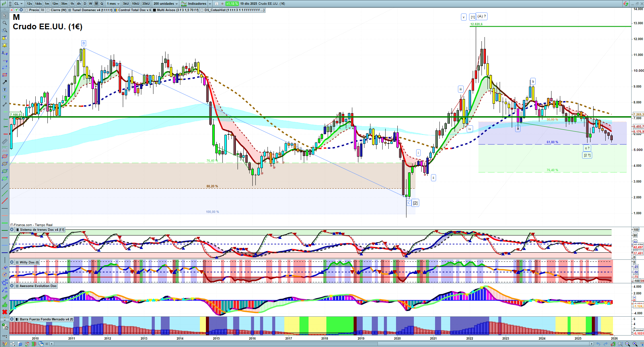This screenshot has height=347, width=644.
Task: Click the 35kU units button
Action: pos(146,4)
